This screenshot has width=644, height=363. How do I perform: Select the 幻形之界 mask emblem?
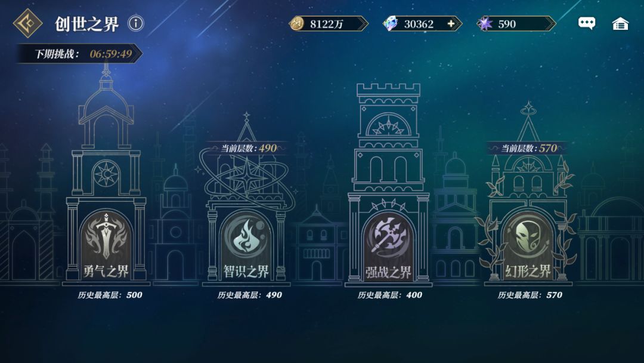[528, 236]
